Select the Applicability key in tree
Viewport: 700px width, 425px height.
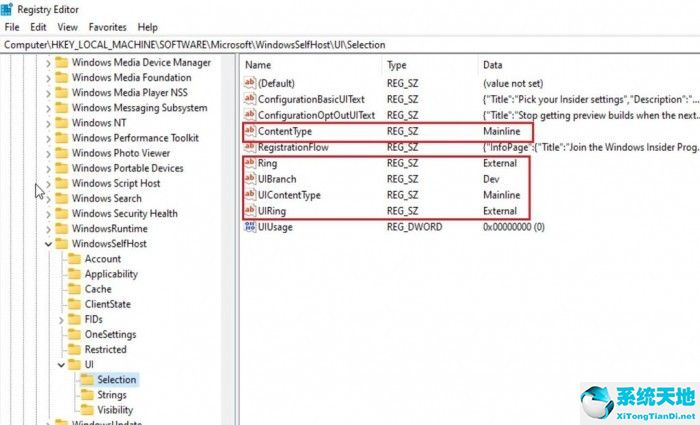[x=111, y=274]
